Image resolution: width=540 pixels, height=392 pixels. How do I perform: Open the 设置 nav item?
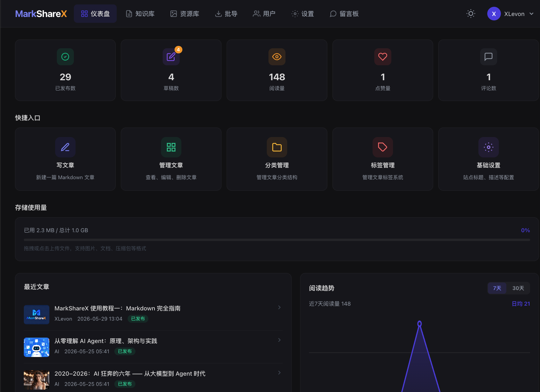point(302,14)
